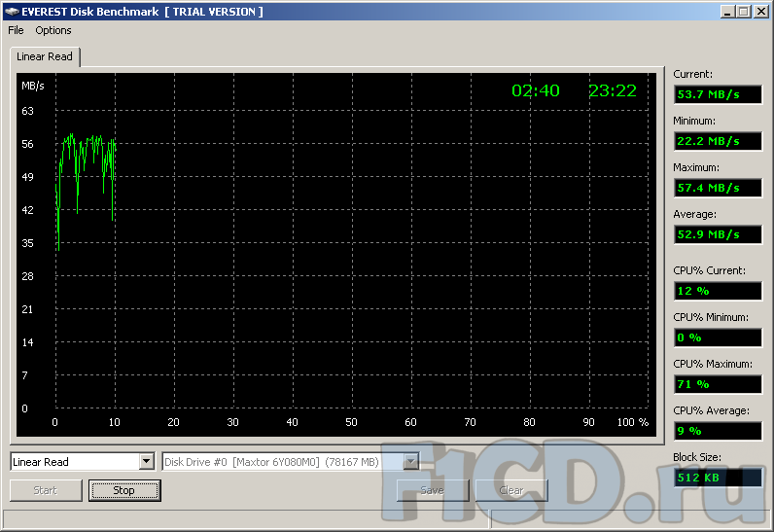Image resolution: width=774 pixels, height=532 pixels.
Task: Select the Linear Read tab
Action: [x=45, y=56]
